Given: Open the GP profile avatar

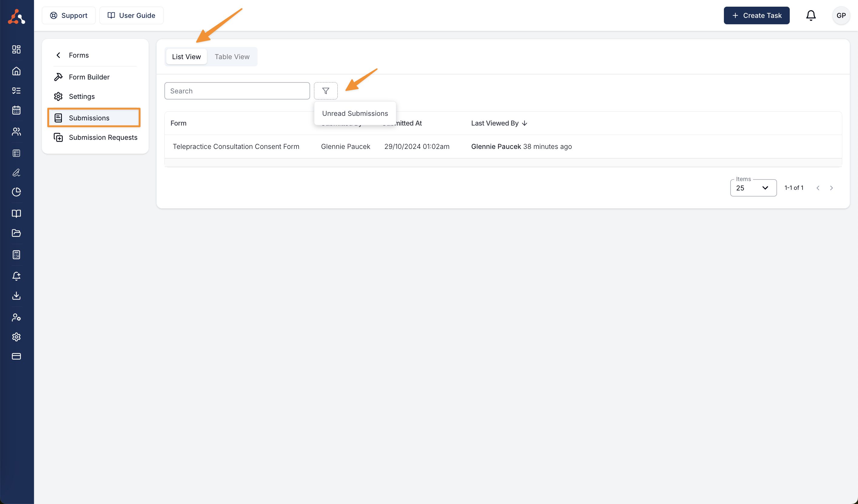Looking at the screenshot, I should point(841,15).
